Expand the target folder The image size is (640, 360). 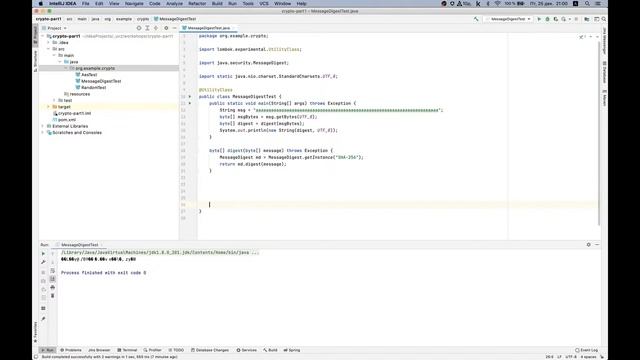point(49,107)
